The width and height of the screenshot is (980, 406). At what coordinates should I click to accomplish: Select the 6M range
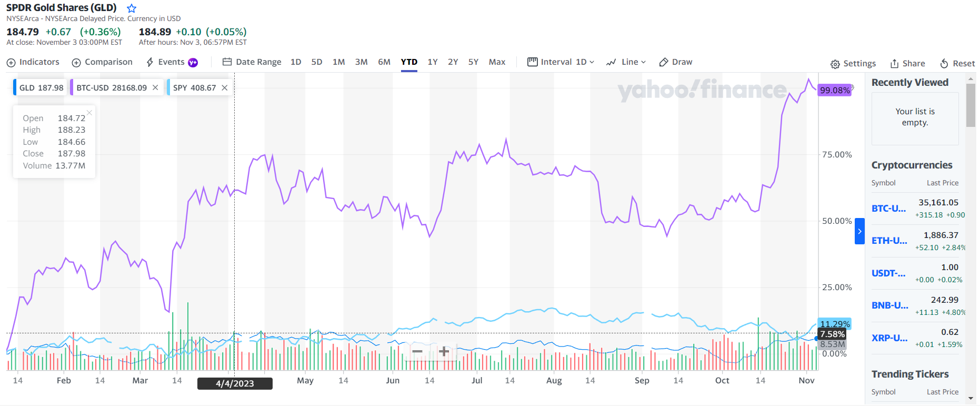[x=384, y=62]
